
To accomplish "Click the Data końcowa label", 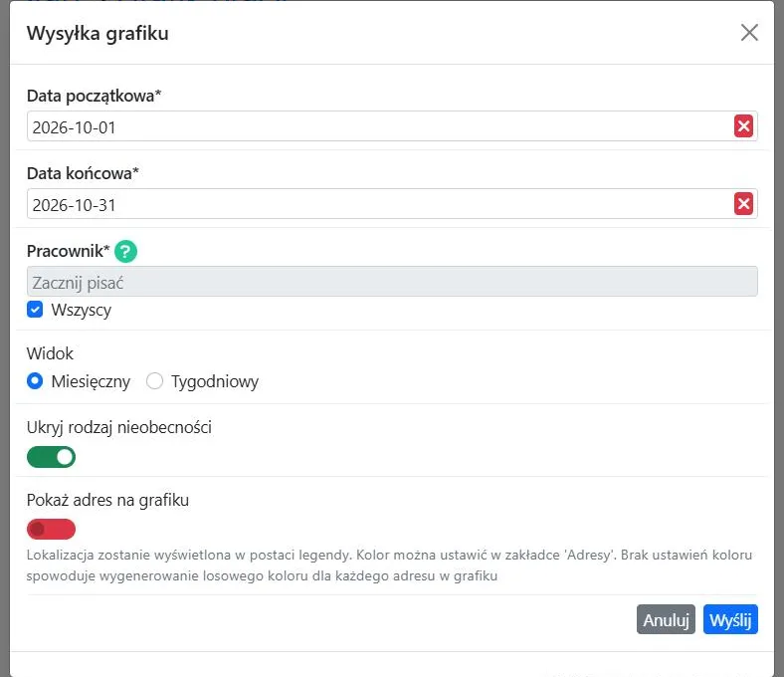I will pos(83,173).
